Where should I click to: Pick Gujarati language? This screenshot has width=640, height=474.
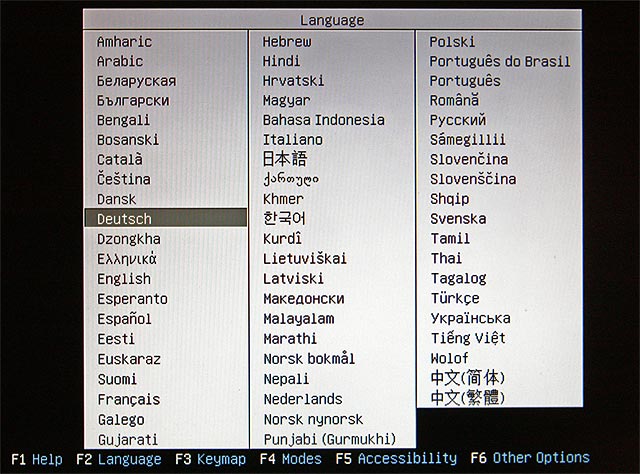click(x=128, y=440)
